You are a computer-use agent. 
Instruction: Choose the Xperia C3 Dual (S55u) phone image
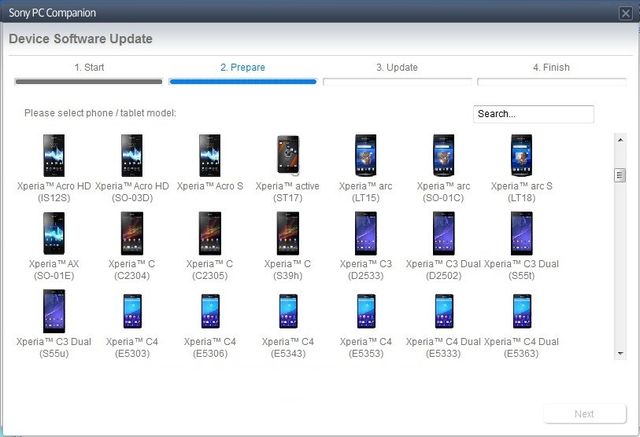click(54, 311)
